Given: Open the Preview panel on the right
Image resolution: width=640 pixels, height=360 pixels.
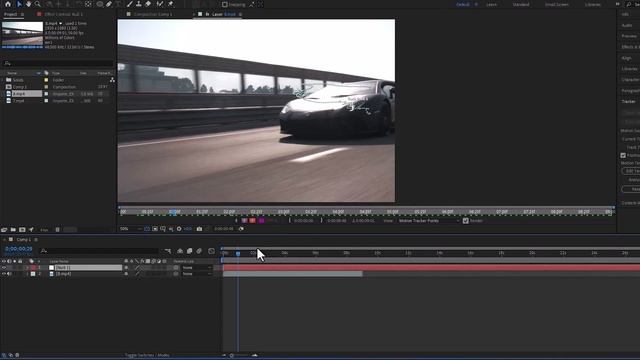Looking at the screenshot, I should pos(629,36).
